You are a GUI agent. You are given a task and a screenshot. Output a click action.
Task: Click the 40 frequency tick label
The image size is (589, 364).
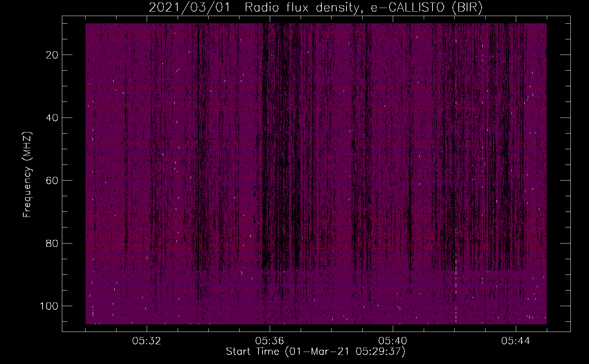52,118
